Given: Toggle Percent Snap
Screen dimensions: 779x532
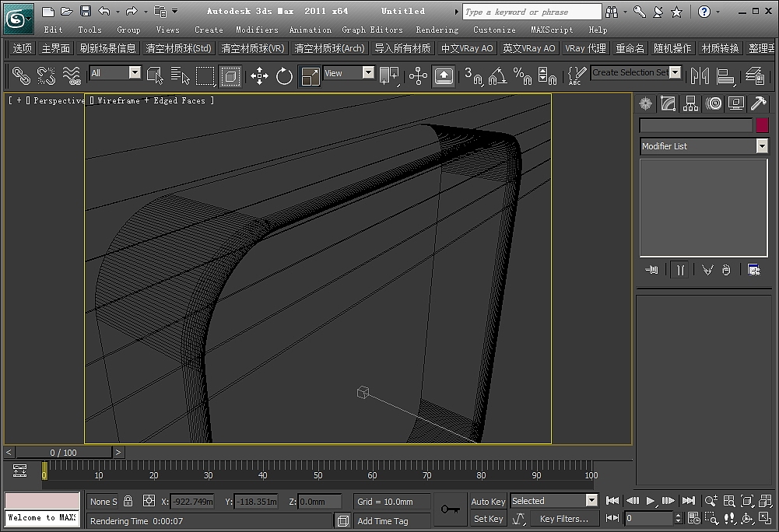Looking at the screenshot, I should [523, 76].
